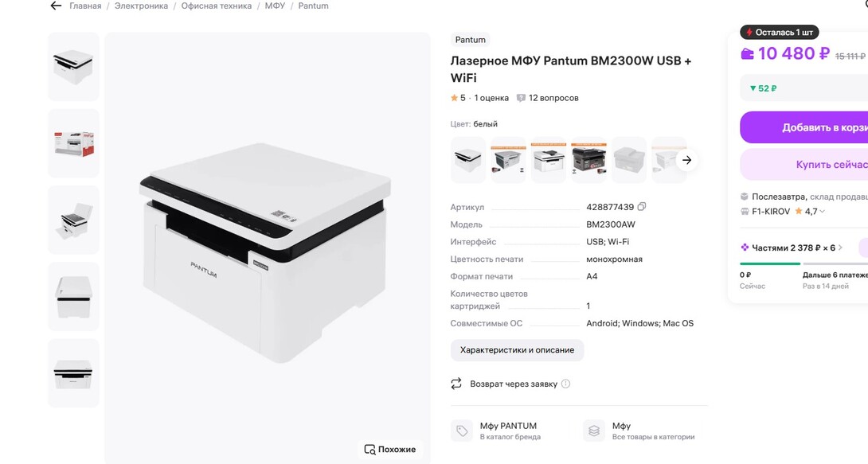Expand the F1-KIROV seller rating chevron
Image resolution: width=868 pixels, height=464 pixels.
coord(823,212)
